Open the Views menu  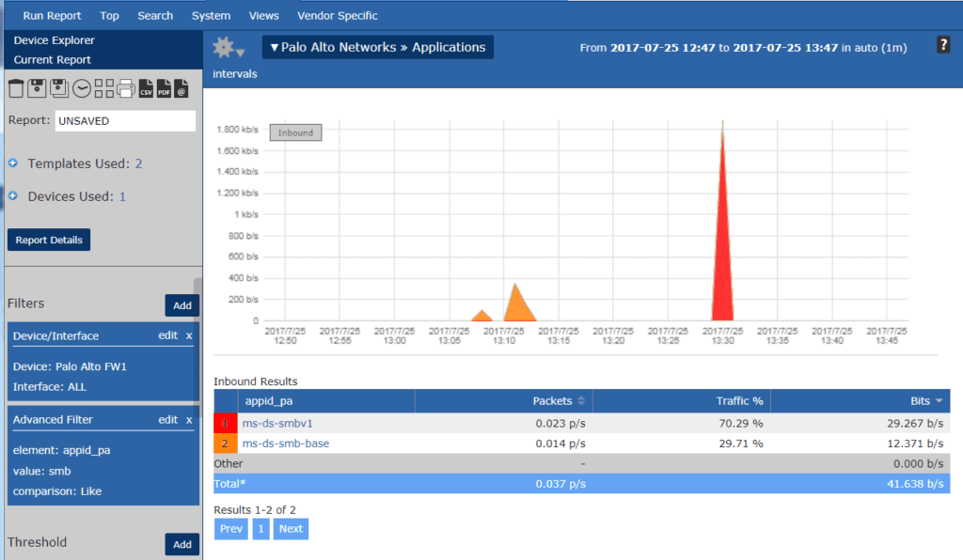click(263, 15)
